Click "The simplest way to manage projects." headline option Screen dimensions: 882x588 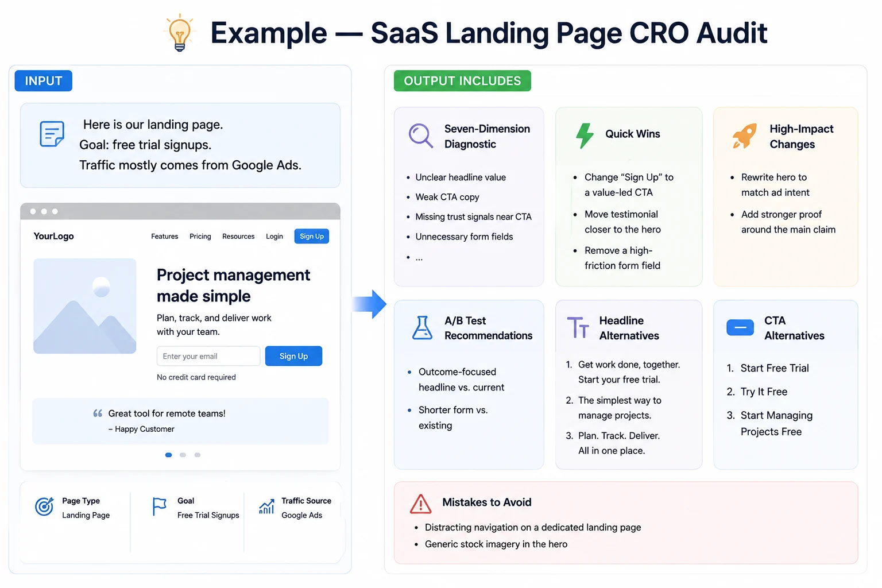click(x=620, y=408)
